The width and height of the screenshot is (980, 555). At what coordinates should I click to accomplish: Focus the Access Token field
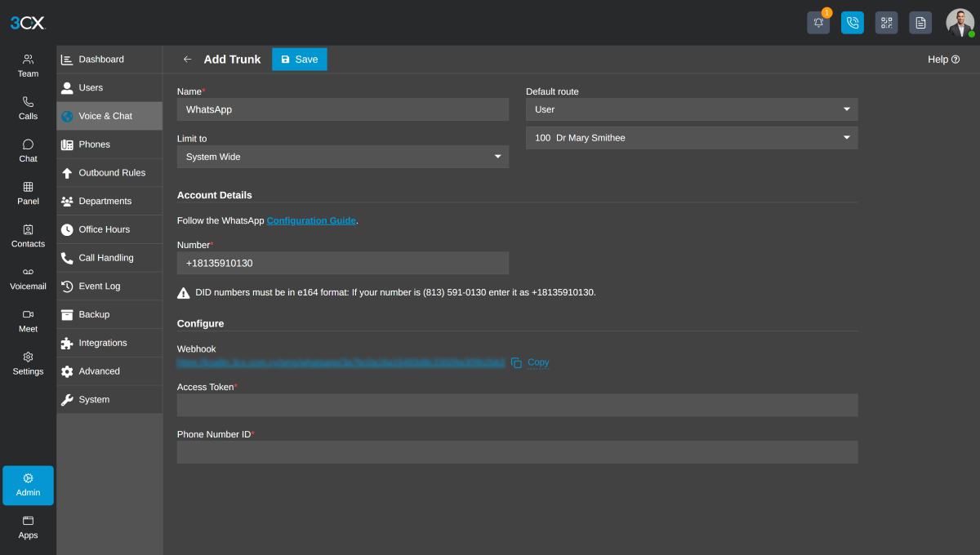(518, 405)
